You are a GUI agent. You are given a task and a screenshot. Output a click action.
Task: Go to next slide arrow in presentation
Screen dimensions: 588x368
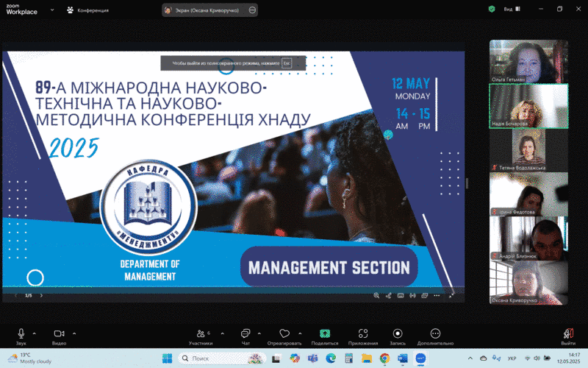tap(41, 296)
